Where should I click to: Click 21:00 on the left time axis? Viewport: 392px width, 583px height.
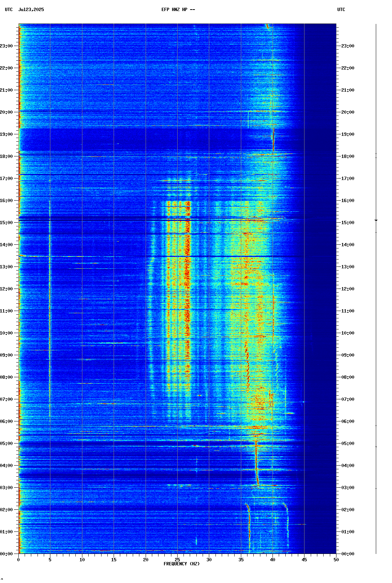[x=6, y=90]
